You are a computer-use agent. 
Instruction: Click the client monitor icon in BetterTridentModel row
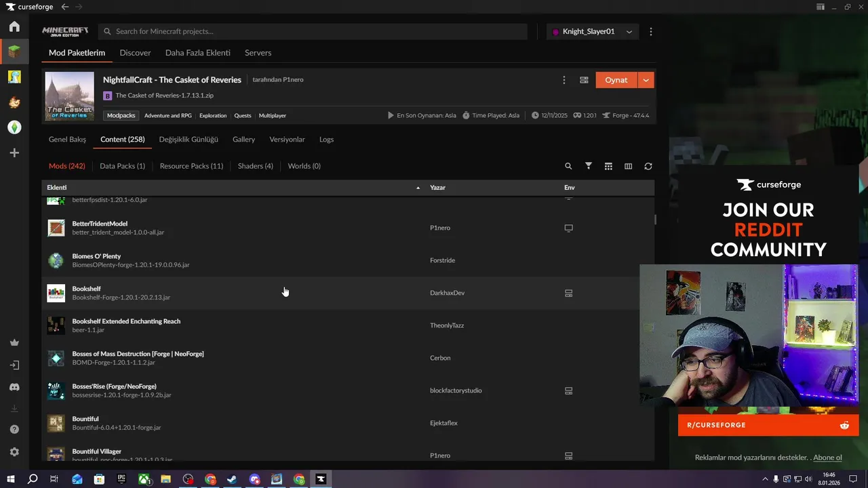click(x=569, y=228)
